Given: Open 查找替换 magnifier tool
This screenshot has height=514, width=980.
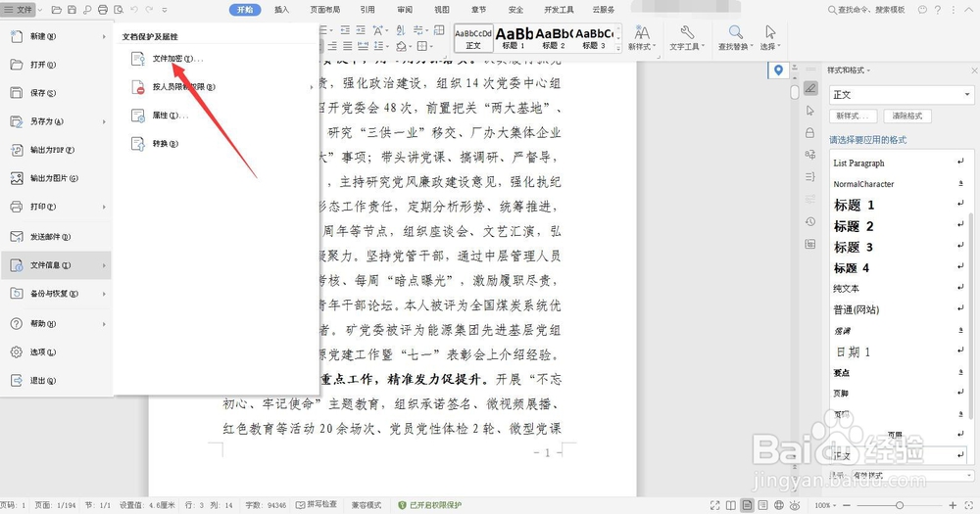Looking at the screenshot, I should [736, 38].
